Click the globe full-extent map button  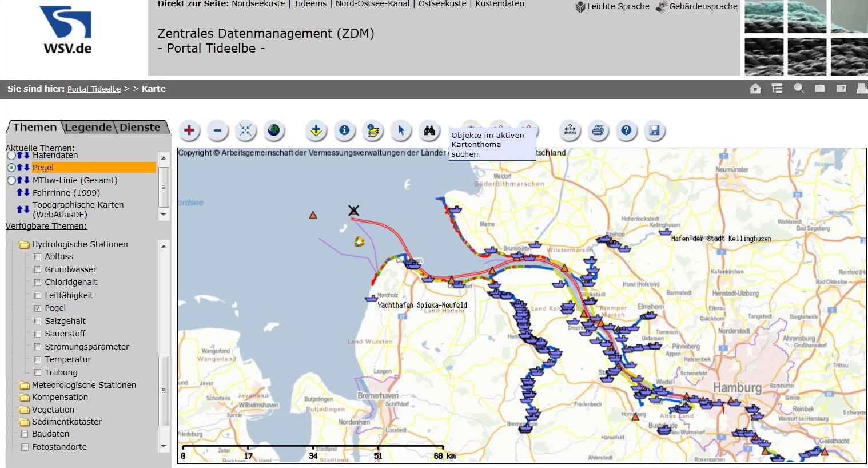click(274, 131)
